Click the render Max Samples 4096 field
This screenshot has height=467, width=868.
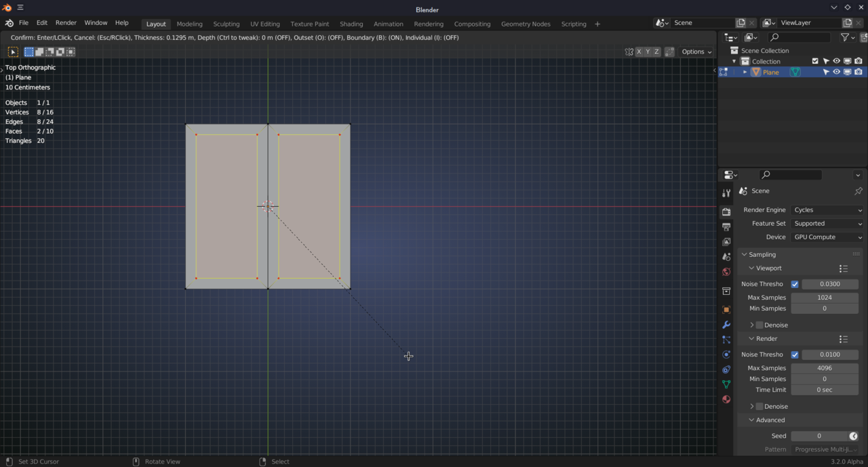pyautogui.click(x=824, y=368)
